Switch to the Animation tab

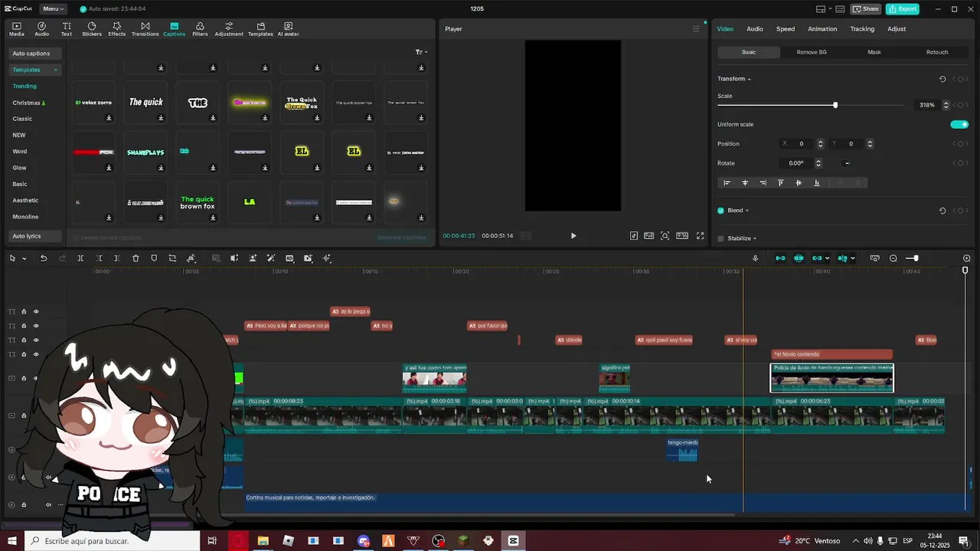pyautogui.click(x=822, y=29)
